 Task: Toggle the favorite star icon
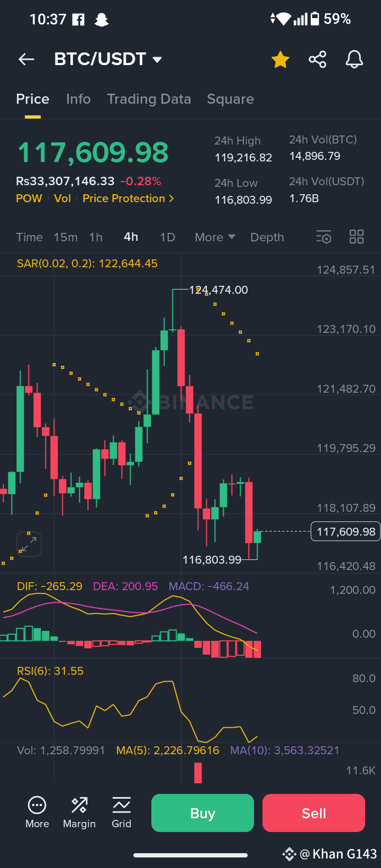tap(280, 59)
